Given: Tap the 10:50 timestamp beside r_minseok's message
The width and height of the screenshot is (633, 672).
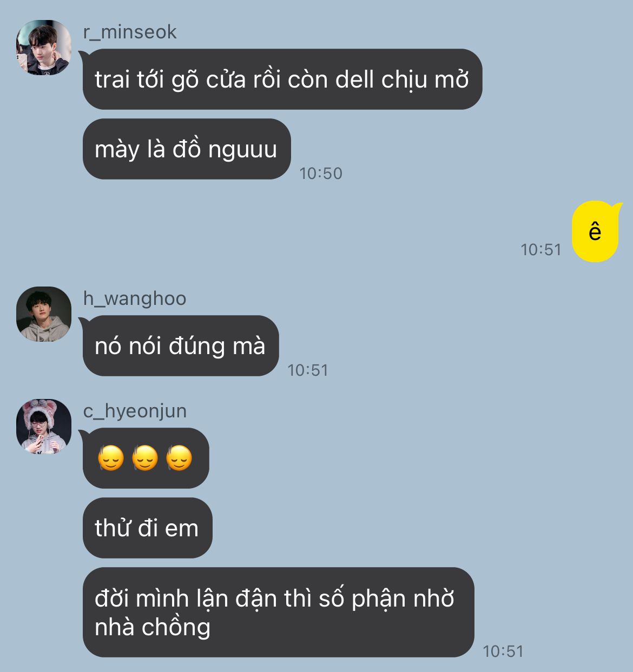Looking at the screenshot, I should point(321,174).
